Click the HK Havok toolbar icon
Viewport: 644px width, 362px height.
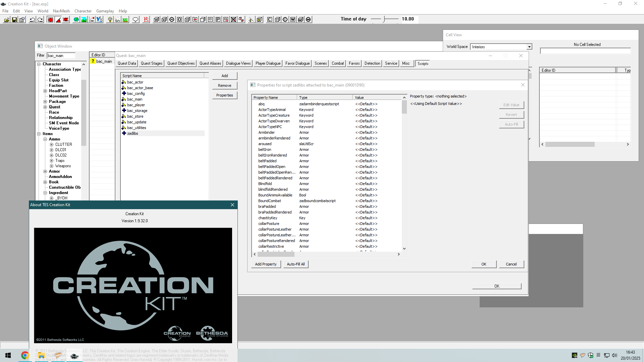pyautogui.click(x=92, y=20)
